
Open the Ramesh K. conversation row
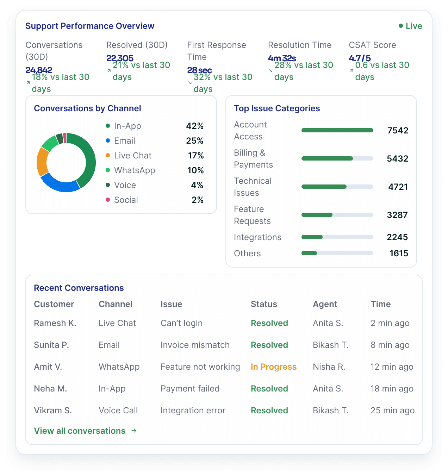tap(224, 323)
